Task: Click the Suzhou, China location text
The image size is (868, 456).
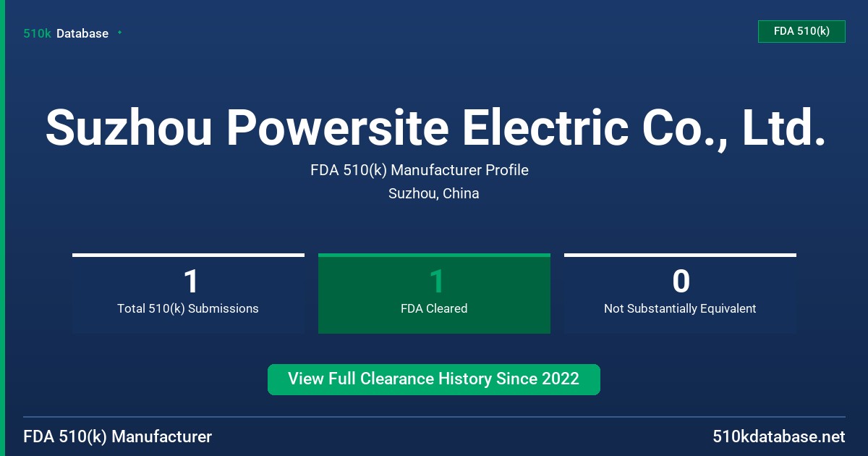Action: click(x=434, y=193)
